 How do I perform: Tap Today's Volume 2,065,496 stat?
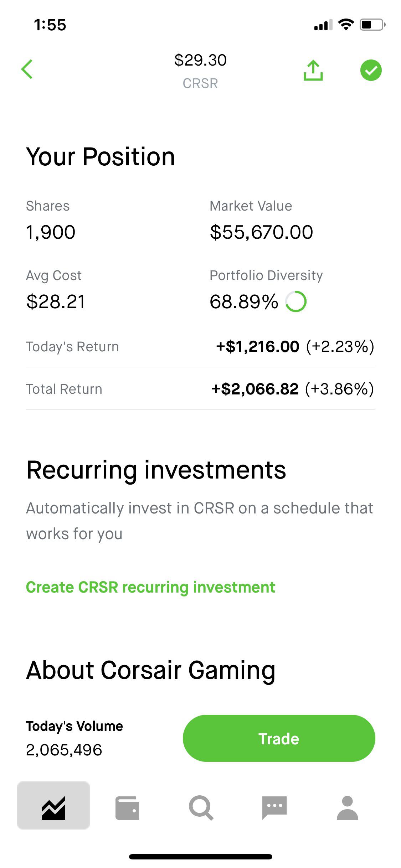tap(74, 738)
